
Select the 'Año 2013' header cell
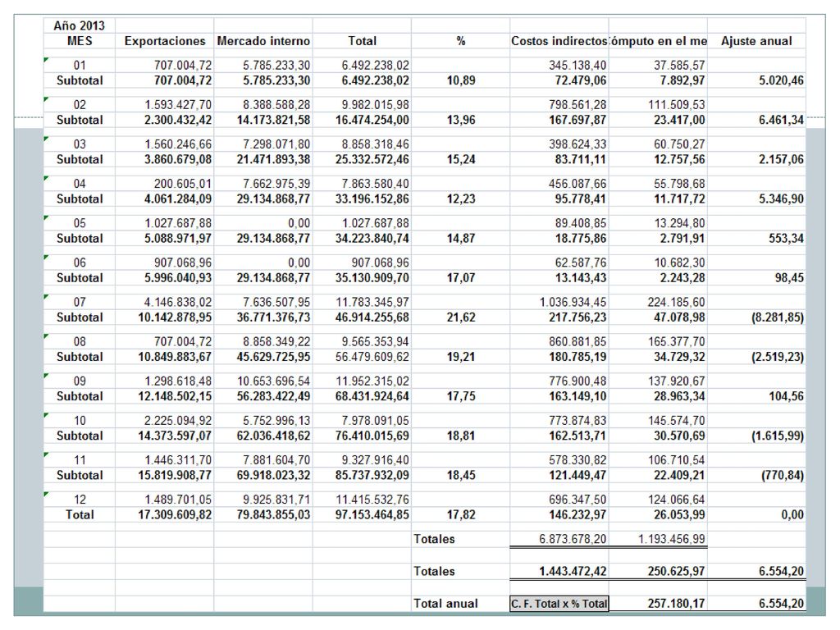pos(80,25)
